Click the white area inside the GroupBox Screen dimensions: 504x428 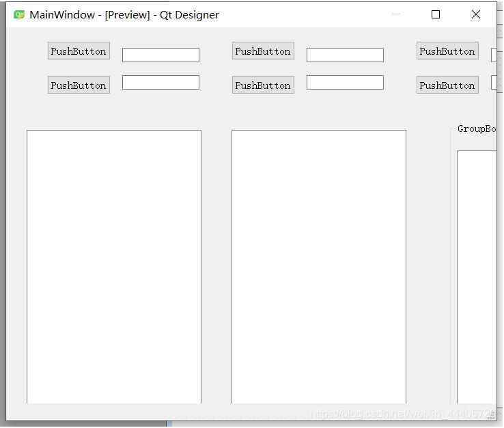(x=477, y=277)
